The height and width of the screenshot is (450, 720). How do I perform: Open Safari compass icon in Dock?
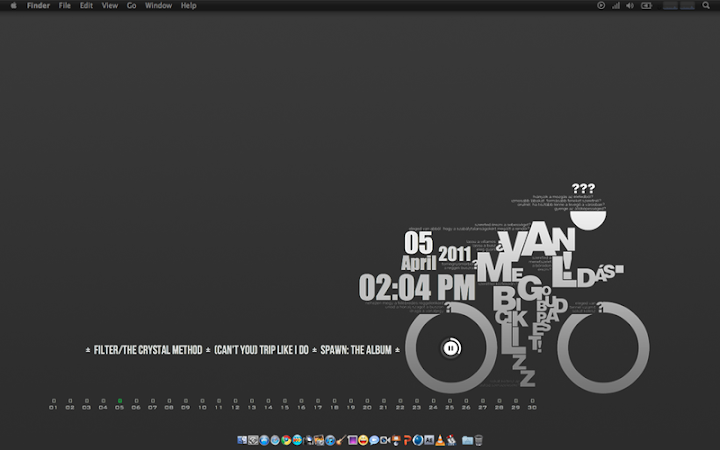click(x=275, y=440)
